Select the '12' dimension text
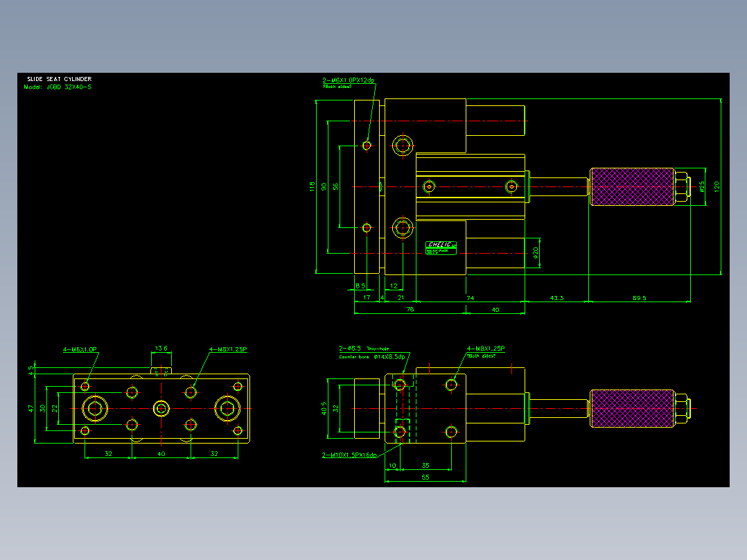The image size is (747, 560). pyautogui.click(x=394, y=286)
